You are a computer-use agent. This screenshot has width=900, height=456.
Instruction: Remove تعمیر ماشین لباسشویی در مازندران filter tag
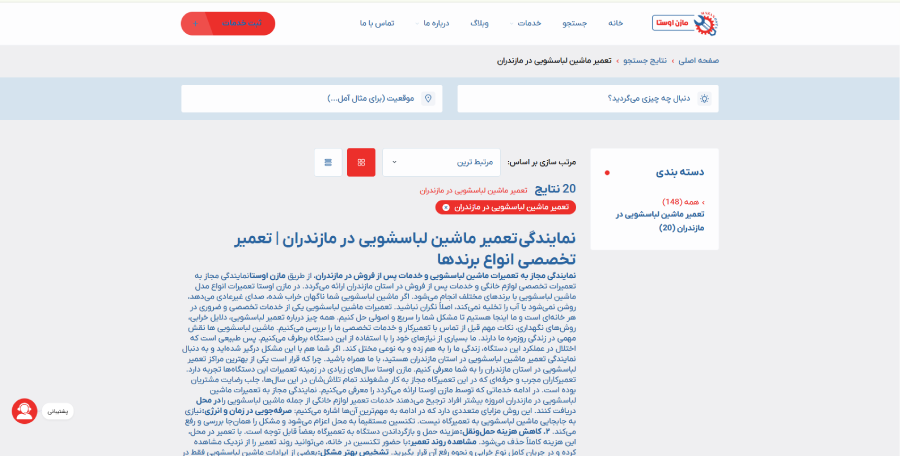446,207
